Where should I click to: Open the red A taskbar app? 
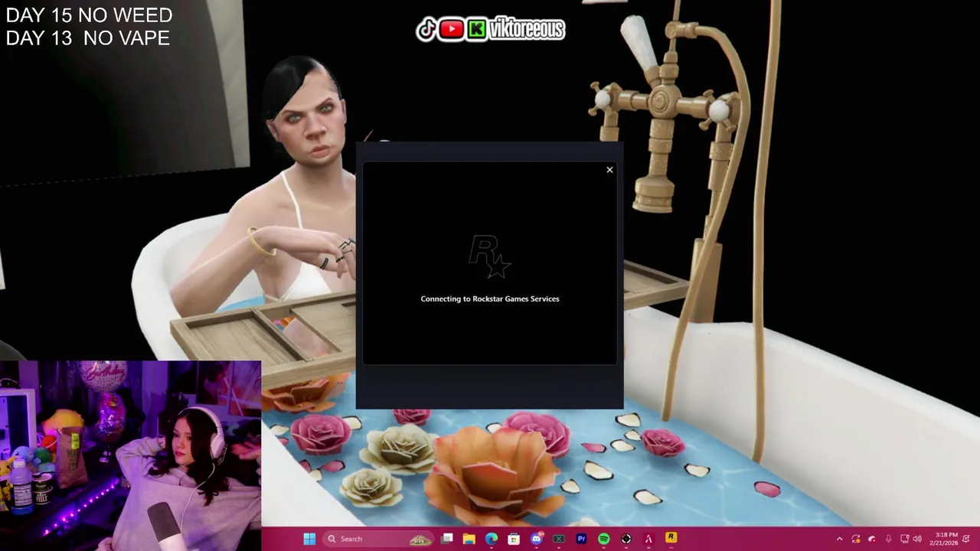(648, 539)
